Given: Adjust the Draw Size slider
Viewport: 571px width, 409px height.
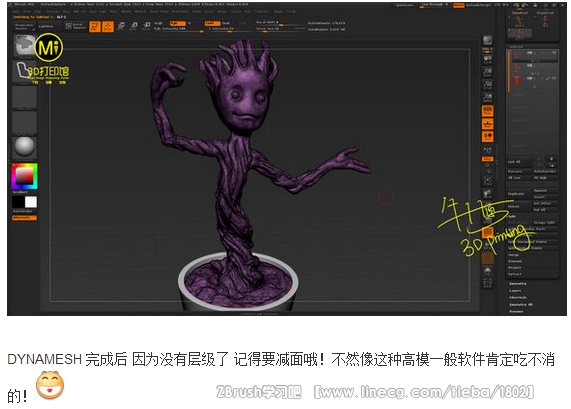Looking at the screenshot, I should [x=280, y=29].
